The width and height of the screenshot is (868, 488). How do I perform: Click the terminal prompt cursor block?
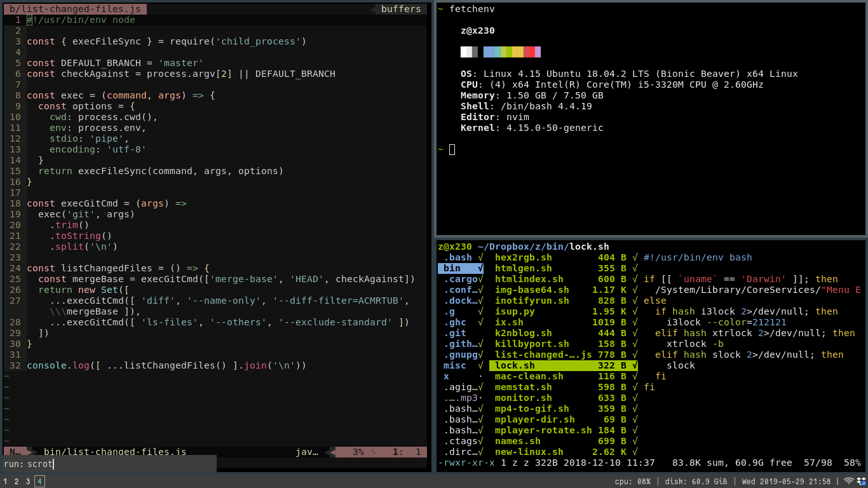pos(452,149)
